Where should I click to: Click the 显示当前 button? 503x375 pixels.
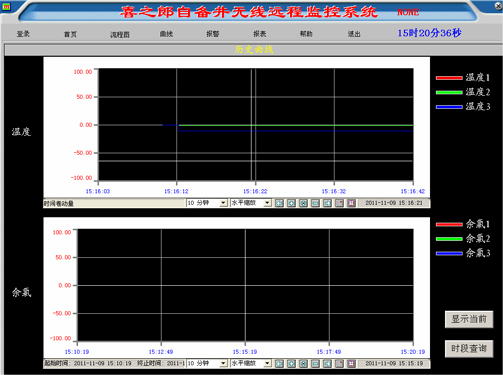coord(469,319)
